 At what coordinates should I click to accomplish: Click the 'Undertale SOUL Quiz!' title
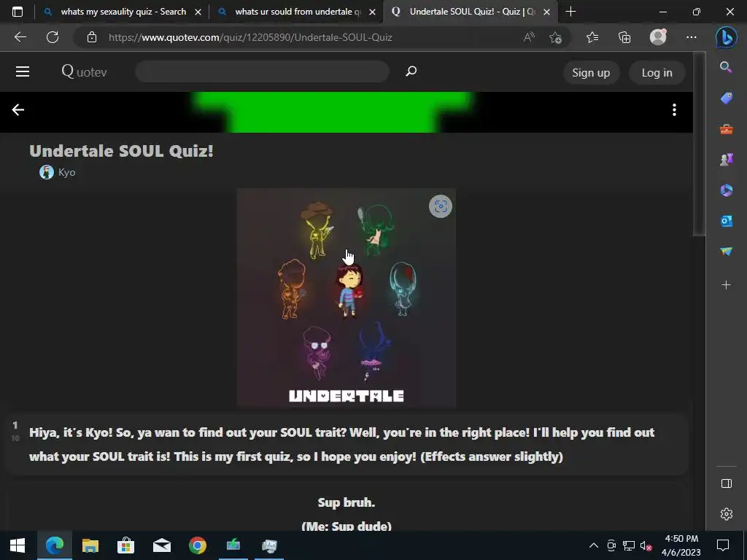coord(121,151)
